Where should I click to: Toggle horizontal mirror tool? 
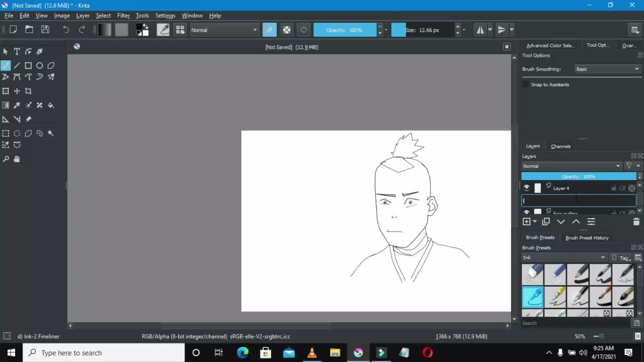[480, 30]
